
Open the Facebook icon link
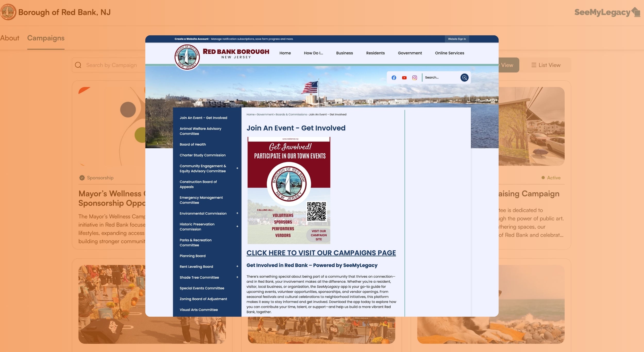(x=394, y=78)
